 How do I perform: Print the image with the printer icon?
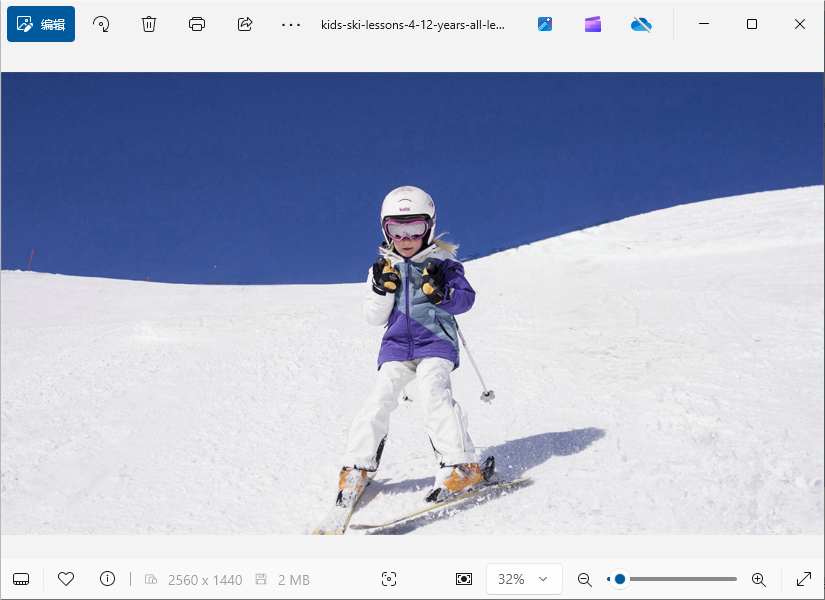(197, 24)
